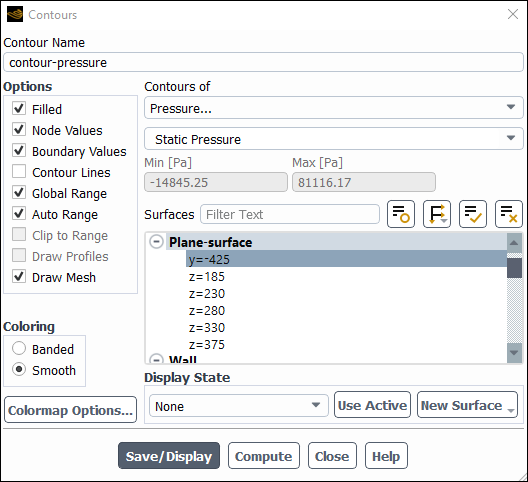
Task: Click the Save/Display button
Action: pyautogui.click(x=169, y=456)
